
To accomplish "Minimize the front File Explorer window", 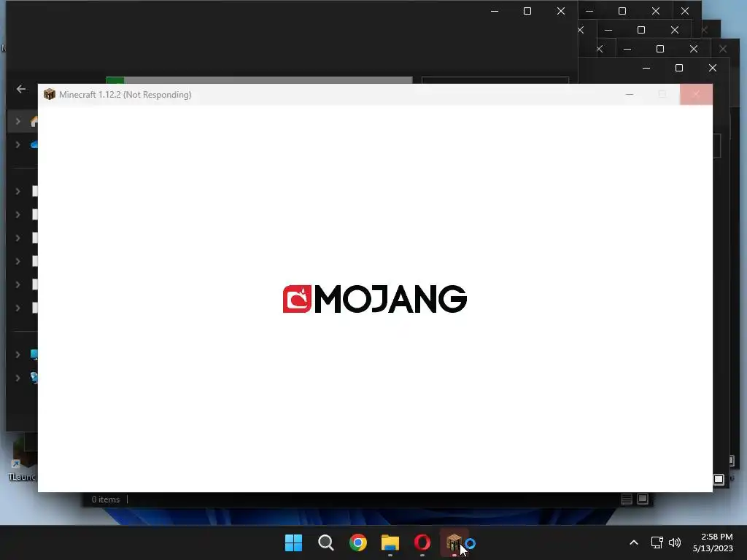I will [495, 11].
